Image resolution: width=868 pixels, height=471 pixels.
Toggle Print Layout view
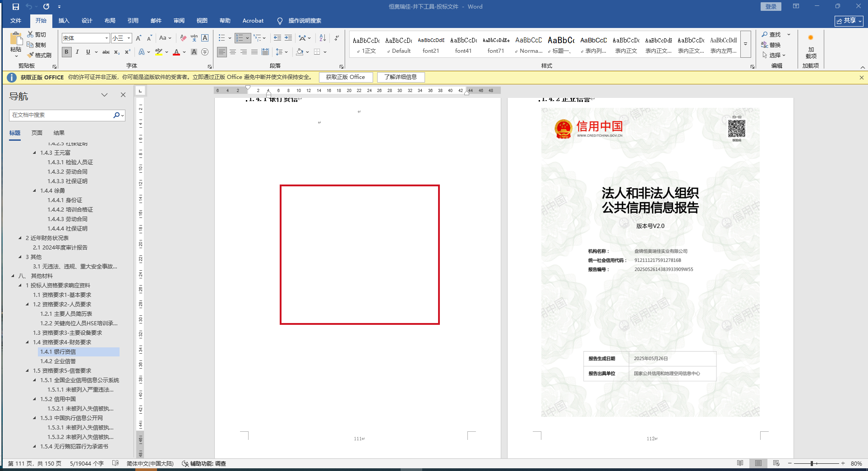758,463
